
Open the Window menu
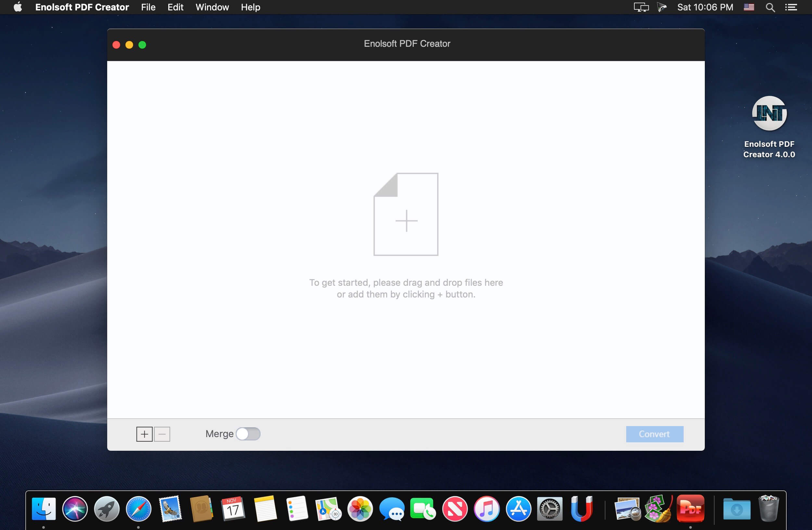click(x=212, y=7)
